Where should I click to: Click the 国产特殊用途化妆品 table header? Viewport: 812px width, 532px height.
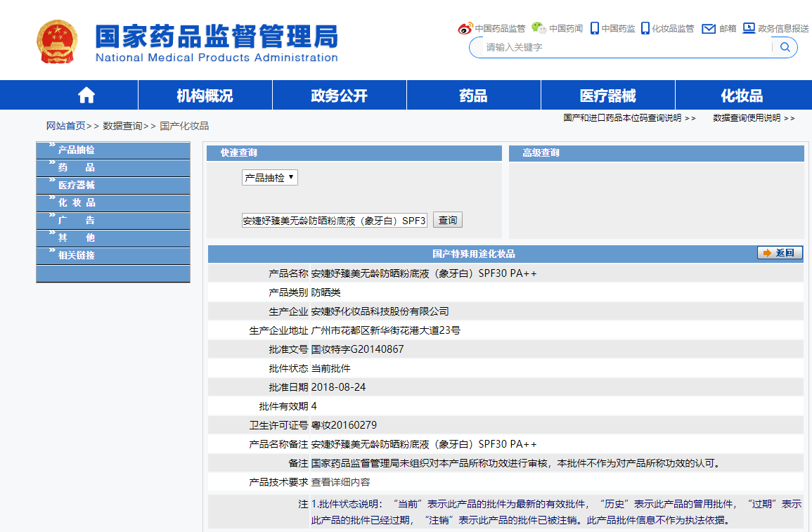474,254
